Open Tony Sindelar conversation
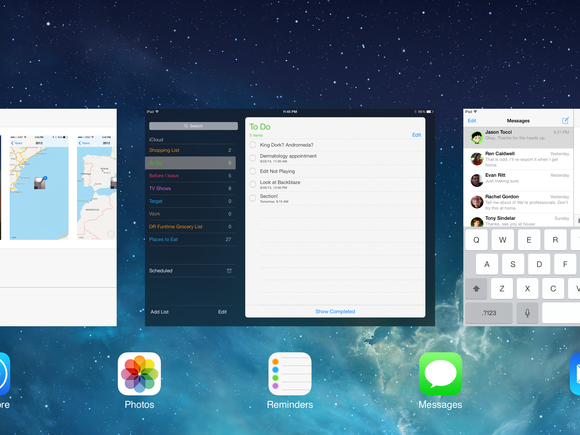This screenshot has height=435, width=580. [518, 220]
